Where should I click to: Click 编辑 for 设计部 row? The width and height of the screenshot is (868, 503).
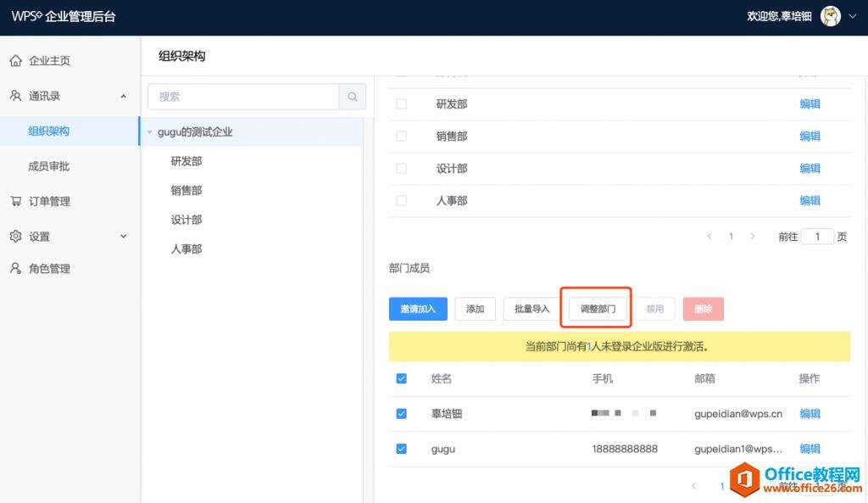(x=810, y=168)
